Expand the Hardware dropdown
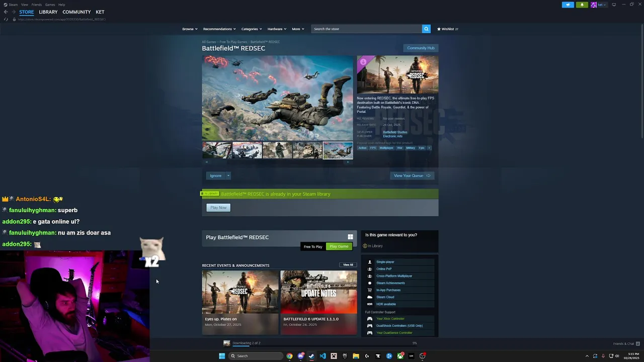The width and height of the screenshot is (644, 362). [x=277, y=29]
